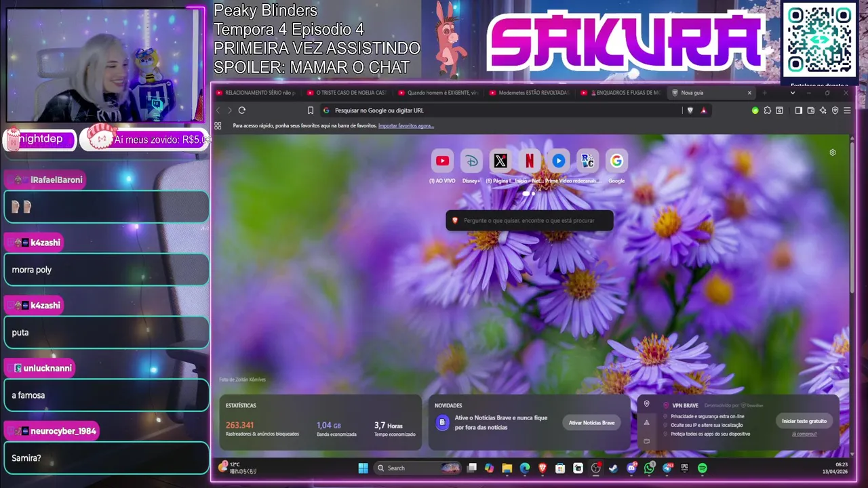Switch to Quando homem é EXIGENTE tab

(x=438, y=93)
